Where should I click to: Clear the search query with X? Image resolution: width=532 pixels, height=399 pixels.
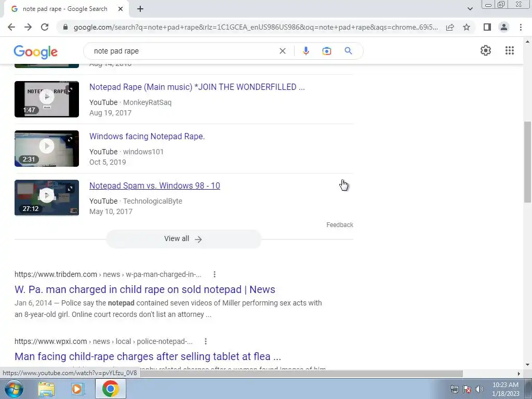pyautogui.click(x=282, y=51)
